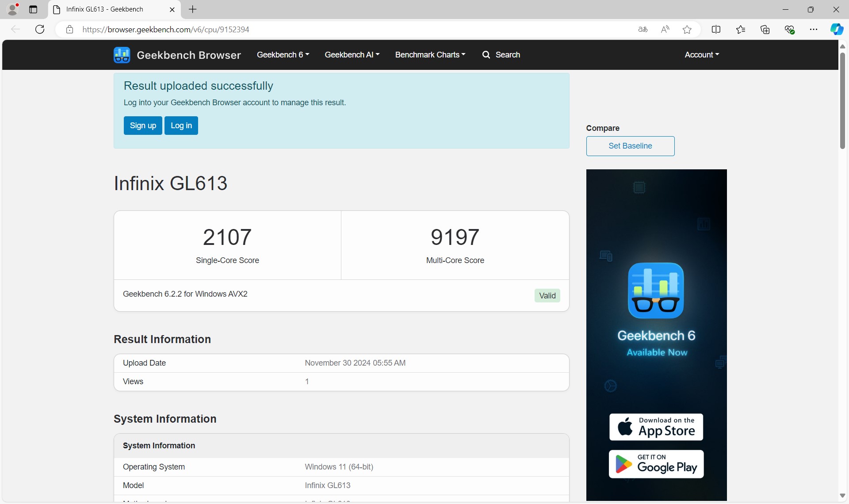Click the Windows 11 (64-bit) value
This screenshot has height=504, width=849.
(339, 467)
